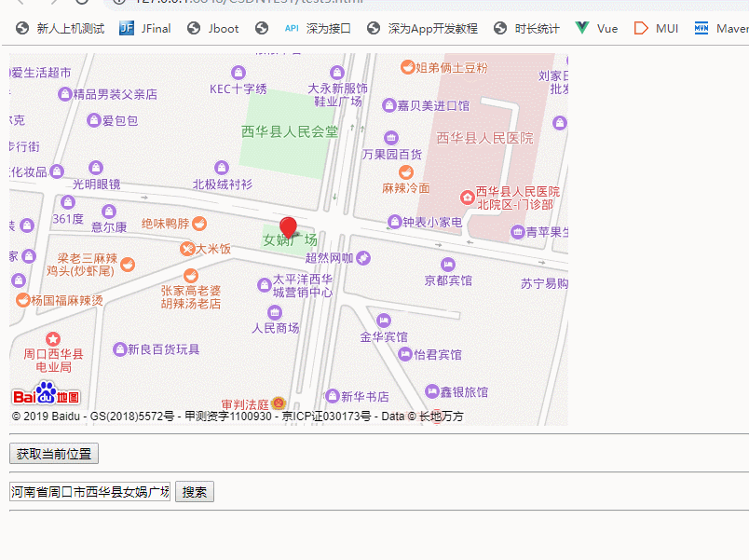Viewport: 749px width, 560px height.
Task: Open the 新人上机测试 bookmark
Action: pos(61,29)
